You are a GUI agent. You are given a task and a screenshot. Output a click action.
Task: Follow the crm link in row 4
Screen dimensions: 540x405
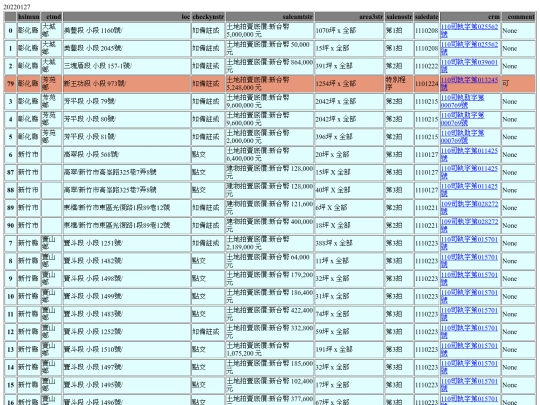point(463,119)
